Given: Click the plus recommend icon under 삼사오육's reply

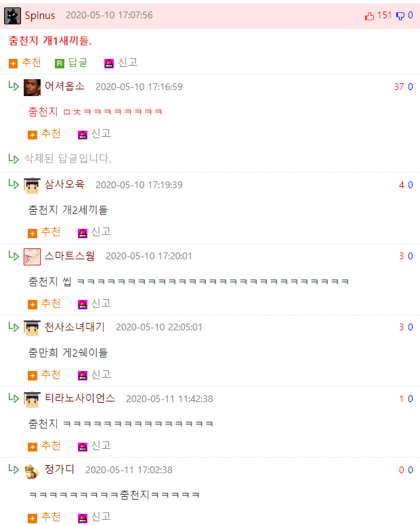Looking at the screenshot, I should click(33, 233).
